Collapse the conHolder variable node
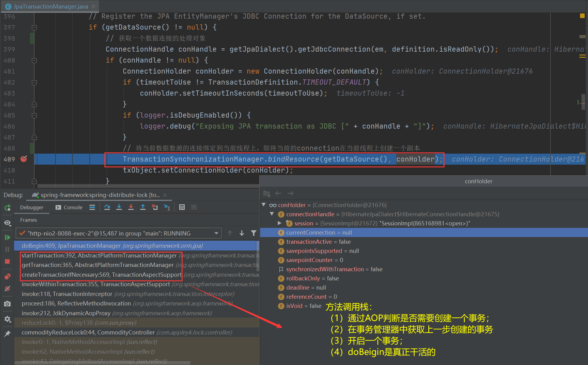This screenshot has height=365, width=588. tap(264, 205)
